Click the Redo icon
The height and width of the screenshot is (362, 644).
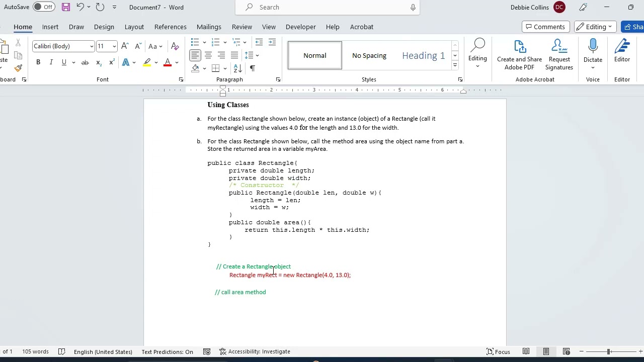[x=100, y=7]
